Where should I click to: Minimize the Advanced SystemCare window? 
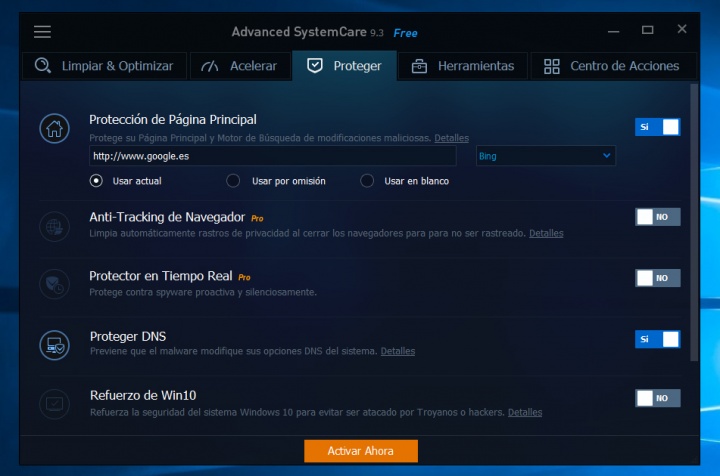pos(613,31)
